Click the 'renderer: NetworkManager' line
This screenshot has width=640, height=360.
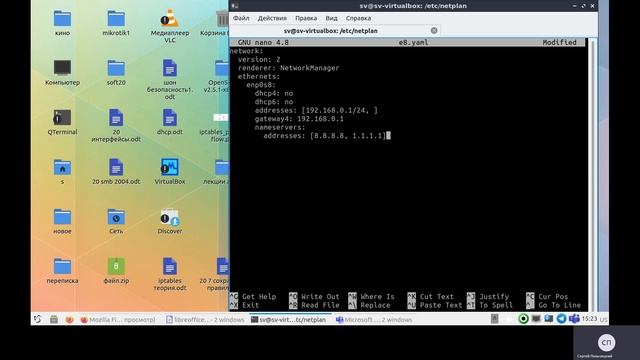click(289, 68)
